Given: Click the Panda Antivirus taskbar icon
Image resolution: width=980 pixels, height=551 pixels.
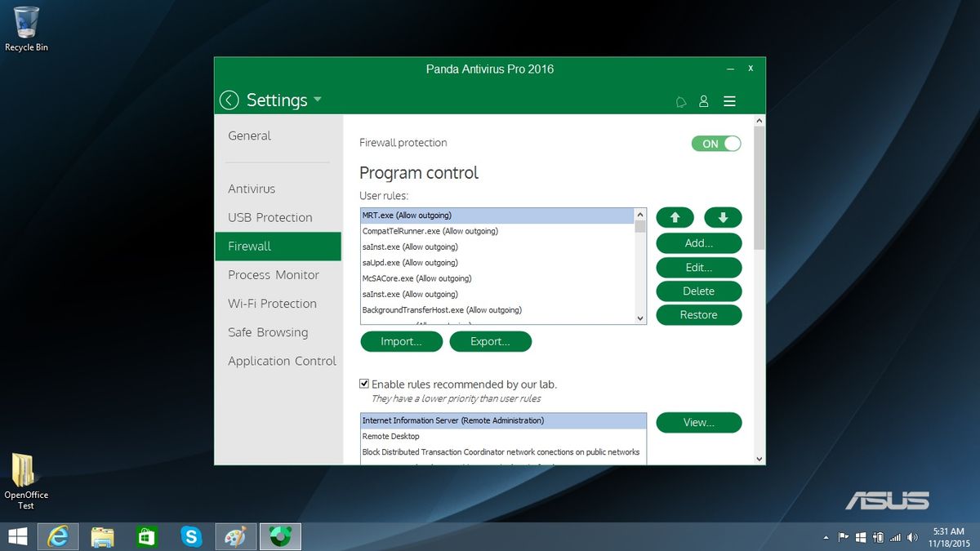Looking at the screenshot, I should 281,536.
